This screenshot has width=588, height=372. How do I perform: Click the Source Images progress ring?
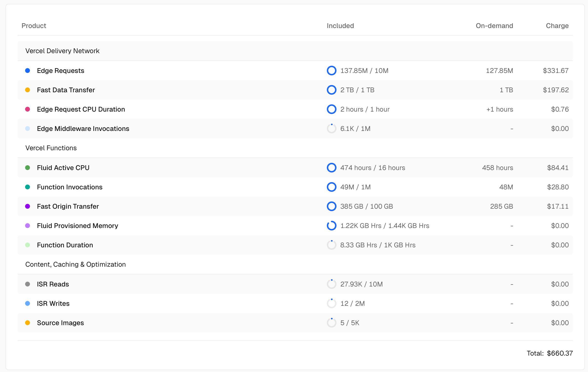331,323
